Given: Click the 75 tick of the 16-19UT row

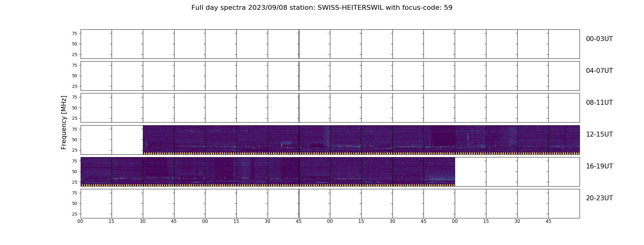Looking at the screenshot, I should click(75, 161).
